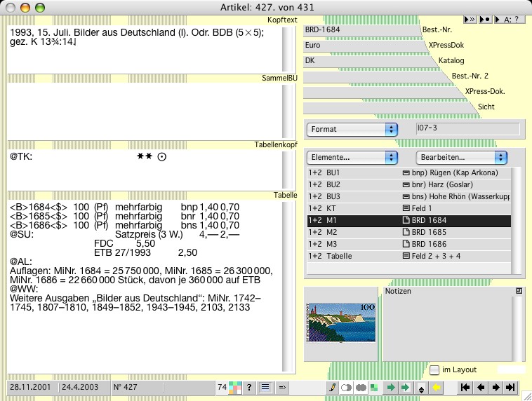Enable the 'im Layout' checkbox
This screenshot has width=532, height=401.
(x=434, y=369)
